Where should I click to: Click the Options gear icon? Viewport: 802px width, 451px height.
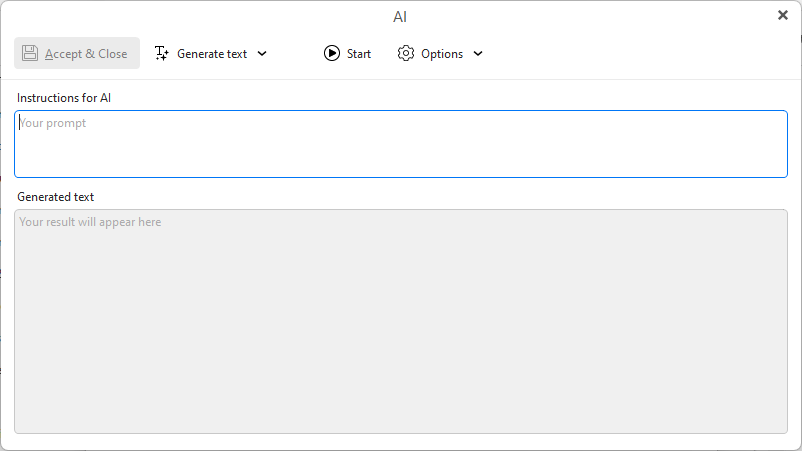(406, 53)
